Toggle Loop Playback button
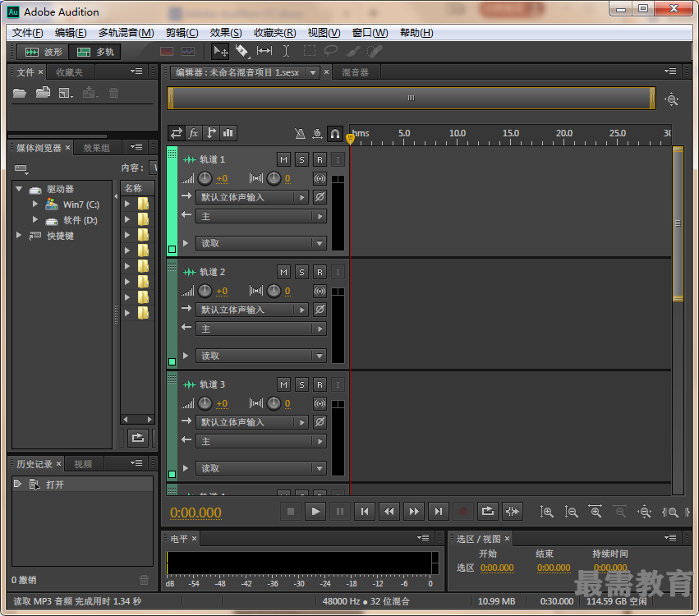699x616 pixels. coord(488,511)
